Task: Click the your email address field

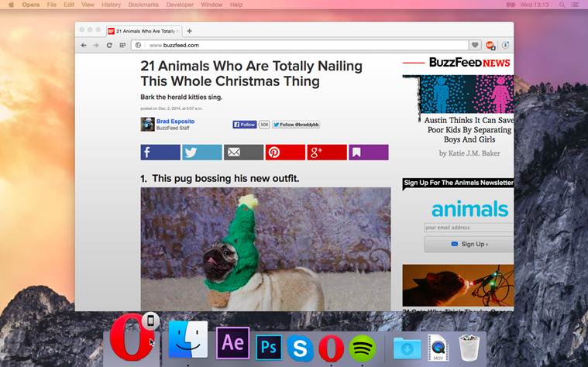Action: click(x=469, y=228)
